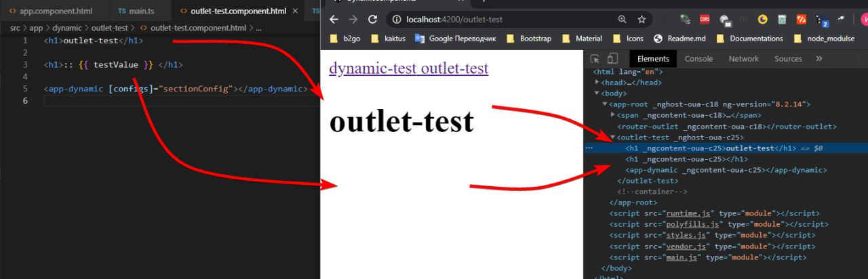Click 'dynamic' in the editor breadcrumb
This screenshot has width=868, height=279.
point(68,28)
